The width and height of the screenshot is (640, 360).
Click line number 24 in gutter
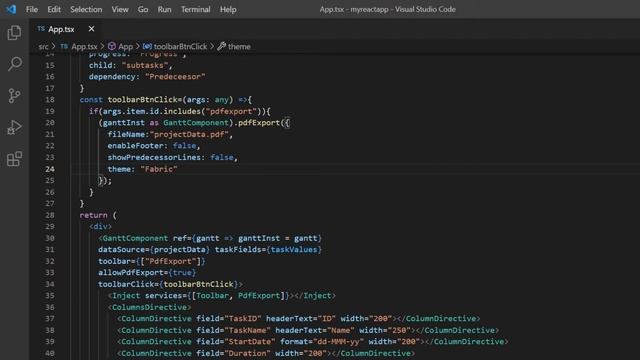pyautogui.click(x=50, y=169)
